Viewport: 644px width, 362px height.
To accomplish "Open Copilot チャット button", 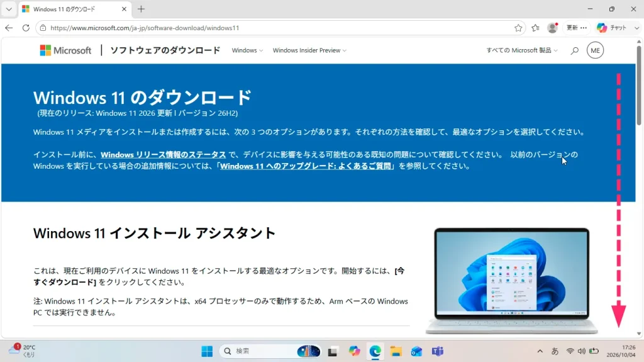I will [612, 28].
